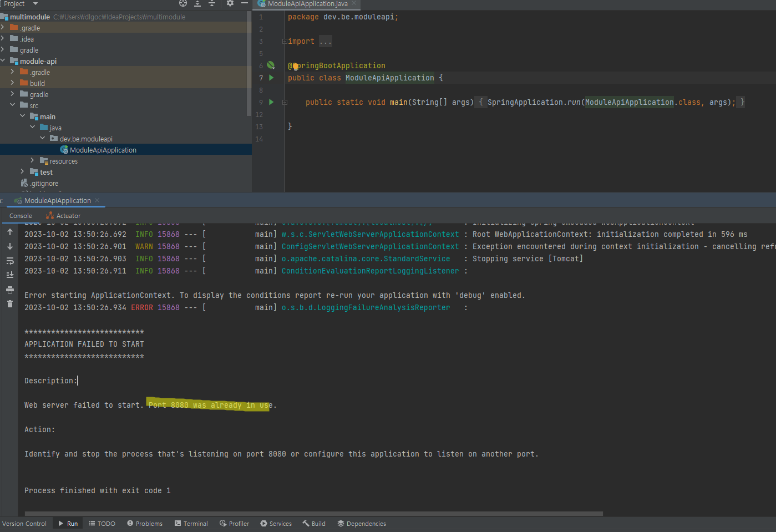
Task: Click the w.s.c.ServletWebServerApplicationContext logger link
Action: pos(370,234)
